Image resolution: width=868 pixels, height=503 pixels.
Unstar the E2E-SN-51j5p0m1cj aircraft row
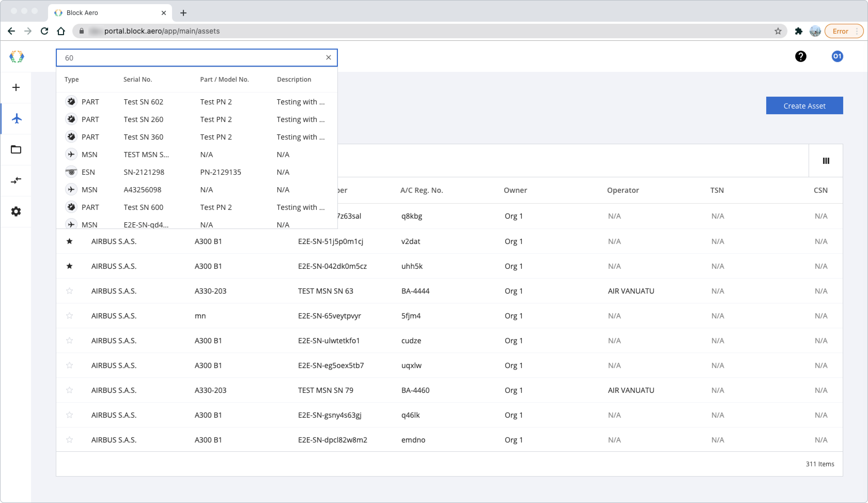70,241
